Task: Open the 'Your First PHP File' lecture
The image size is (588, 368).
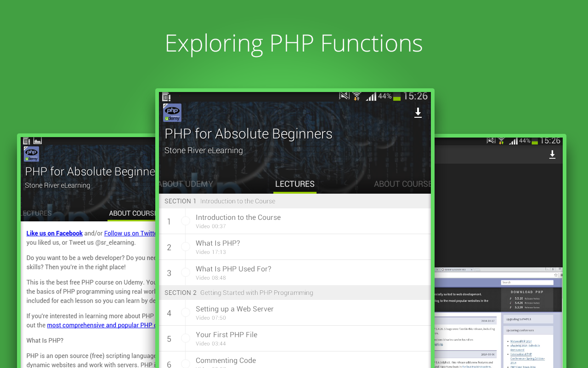Action: coord(295,339)
